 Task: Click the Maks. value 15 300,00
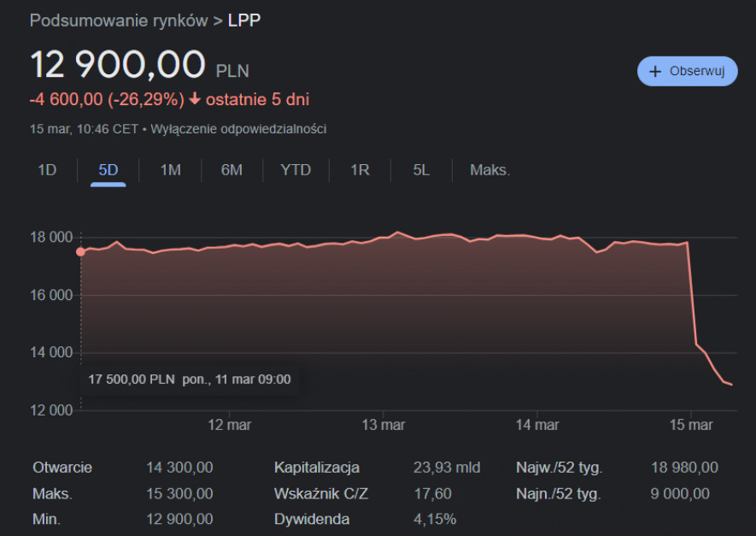(179, 493)
